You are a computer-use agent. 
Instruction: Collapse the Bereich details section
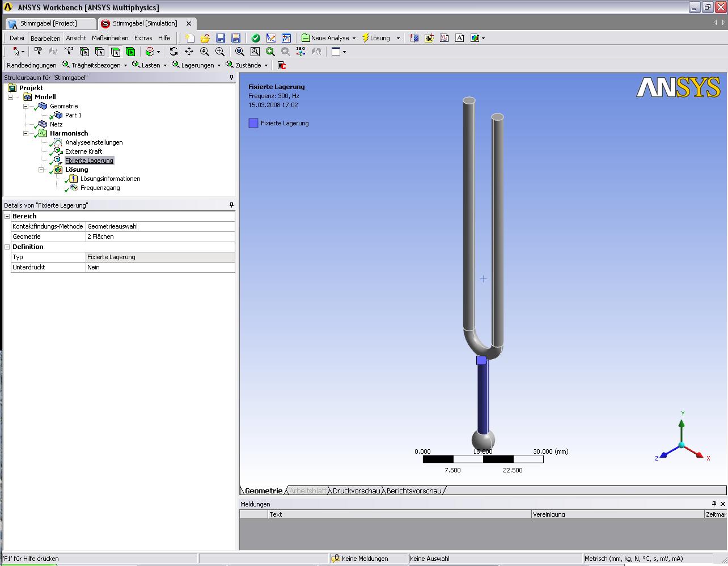(7, 216)
